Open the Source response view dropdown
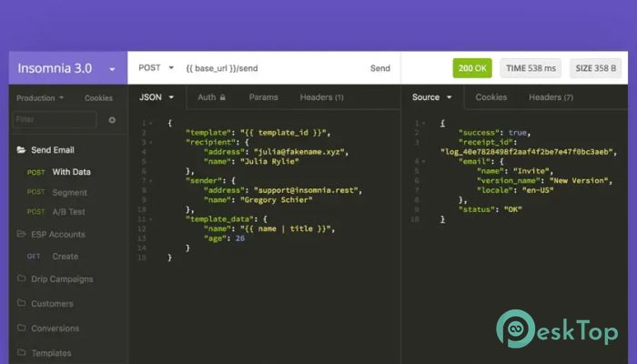This screenshot has height=364, width=637. pyautogui.click(x=431, y=97)
